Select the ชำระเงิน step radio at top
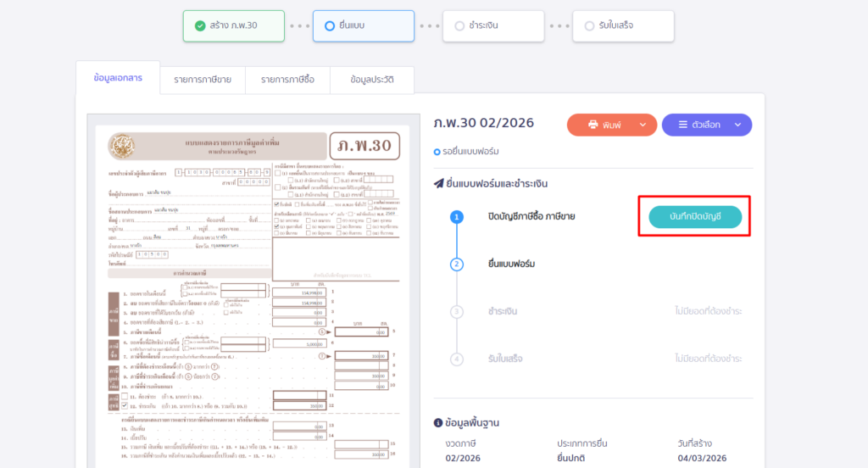 tap(459, 26)
